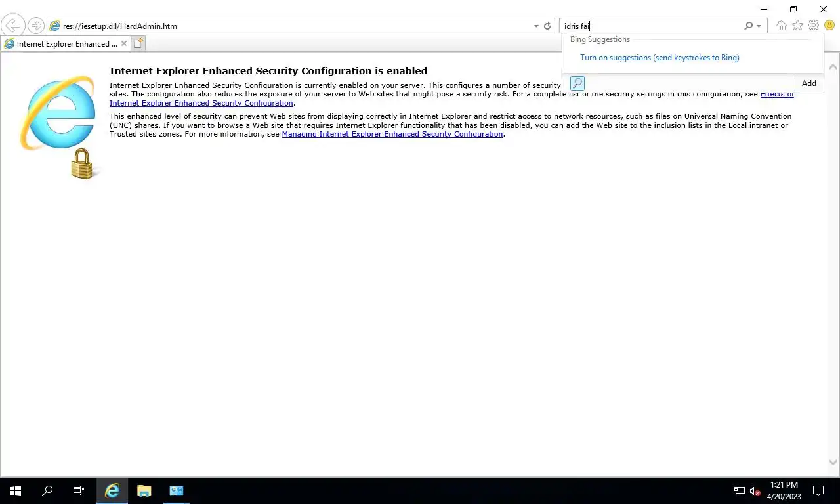The image size is (840, 504).
Task: Close the Internet Explorer Enhanced tab
Action: pos(123,44)
